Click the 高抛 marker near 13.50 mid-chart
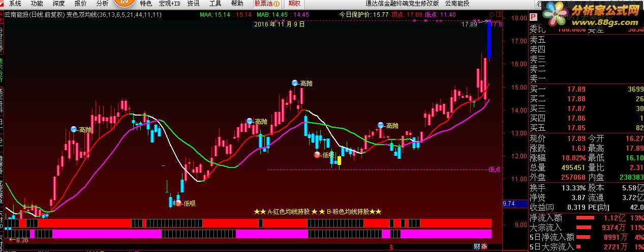The height and width of the screenshot is (252, 644). point(249,121)
